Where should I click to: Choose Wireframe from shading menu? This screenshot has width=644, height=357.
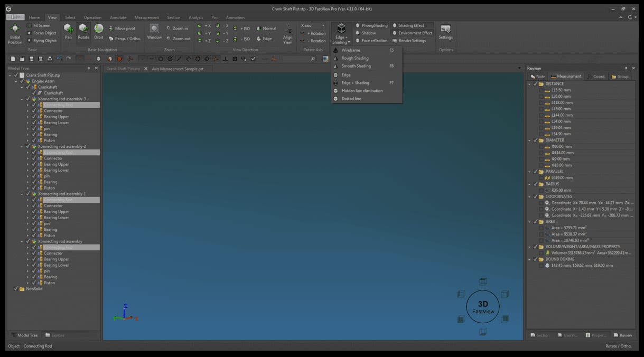click(x=367, y=50)
